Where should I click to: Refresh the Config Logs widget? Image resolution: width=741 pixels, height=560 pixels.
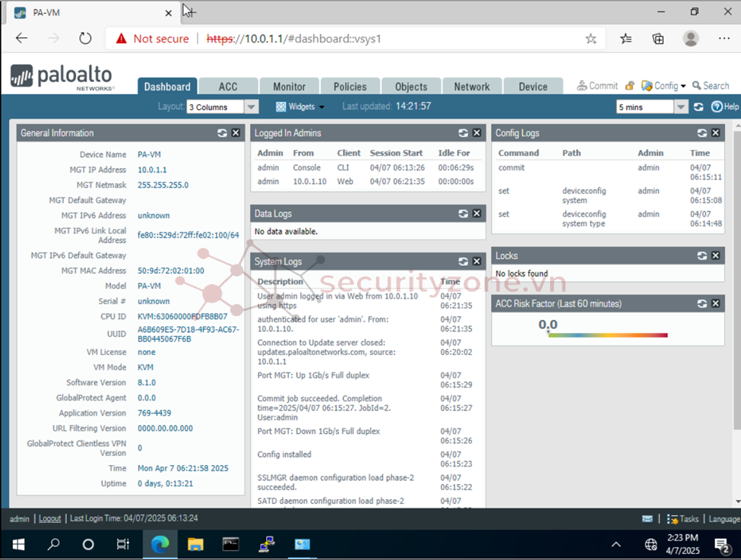tap(702, 133)
